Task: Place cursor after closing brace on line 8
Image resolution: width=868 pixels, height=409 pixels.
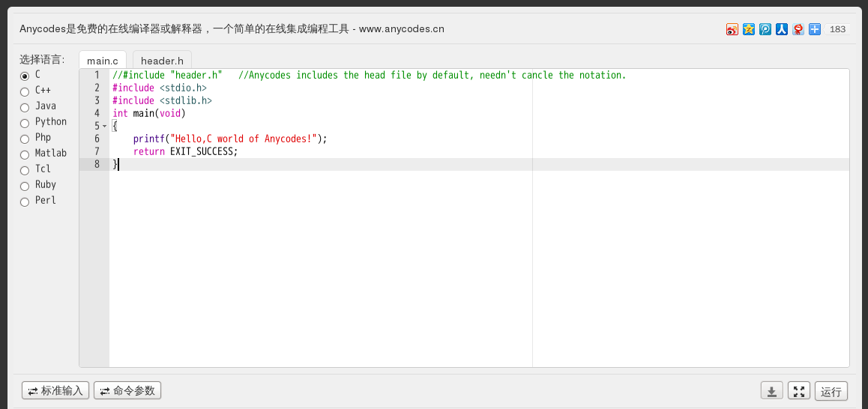Action: pos(118,164)
